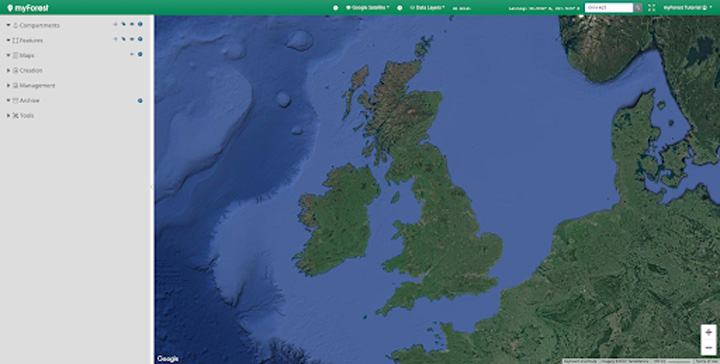Click the add icon for Maps
The width and height of the screenshot is (720, 364).
click(132, 54)
